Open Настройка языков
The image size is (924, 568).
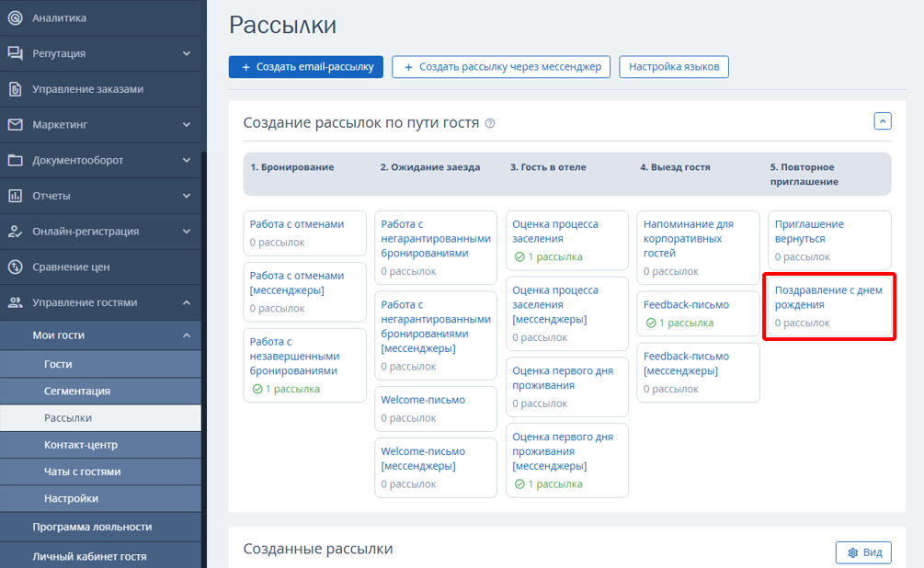click(x=674, y=67)
